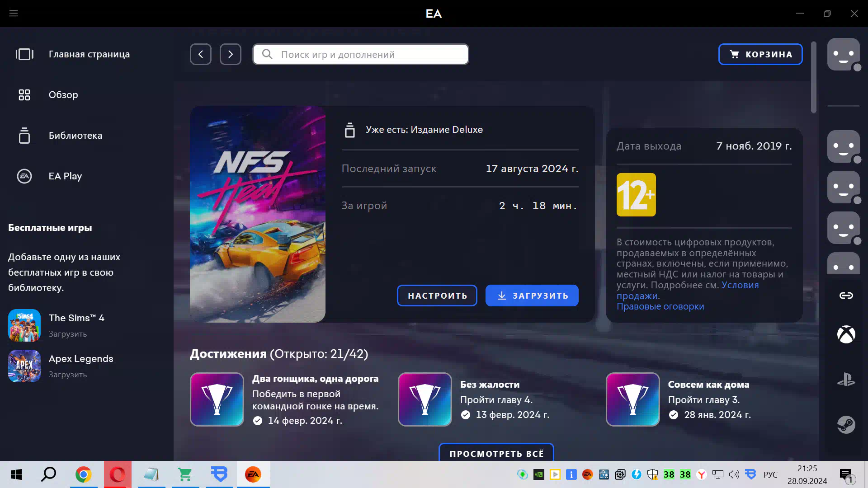Viewport: 868px width, 488px height.
Task: Open the notification center icon
Action: 846,475
